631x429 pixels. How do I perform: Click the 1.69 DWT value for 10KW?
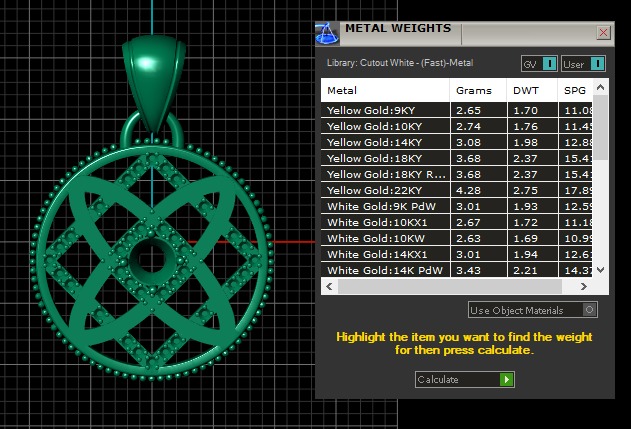(525, 239)
